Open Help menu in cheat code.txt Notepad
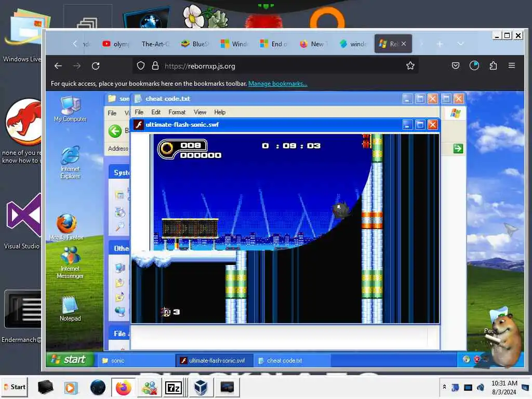Image resolution: width=532 pixels, height=399 pixels. [220, 112]
